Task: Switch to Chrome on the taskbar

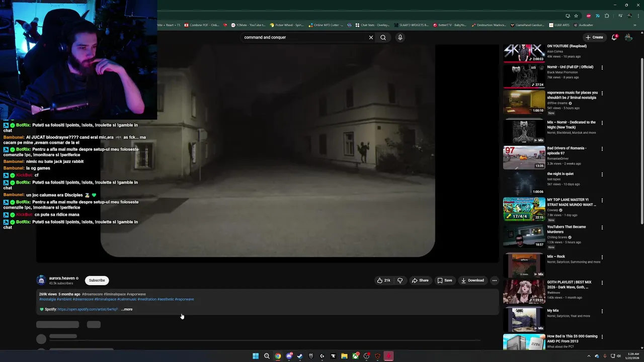Action: [278, 356]
